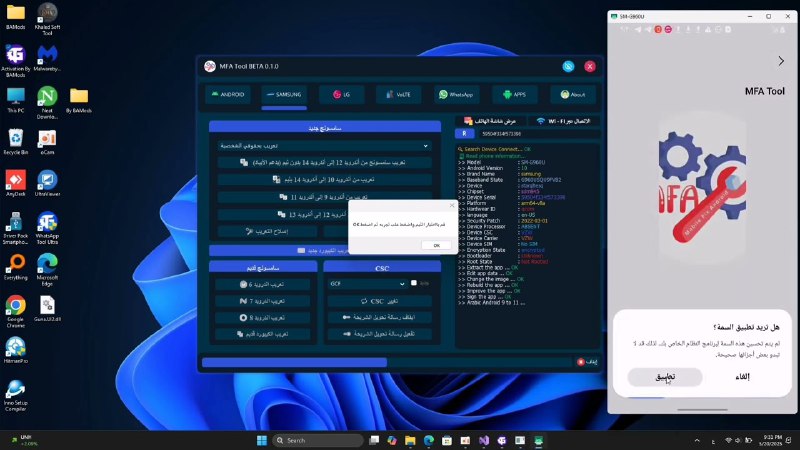Screen dimensions: 800x450
Task: Open UltraViewer desktop icon
Action: pyautogui.click(x=47, y=184)
